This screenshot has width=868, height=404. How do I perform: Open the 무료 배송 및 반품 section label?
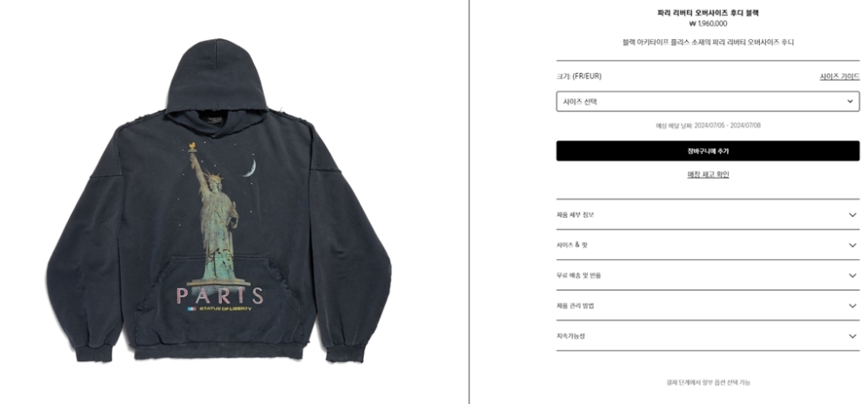(x=578, y=275)
